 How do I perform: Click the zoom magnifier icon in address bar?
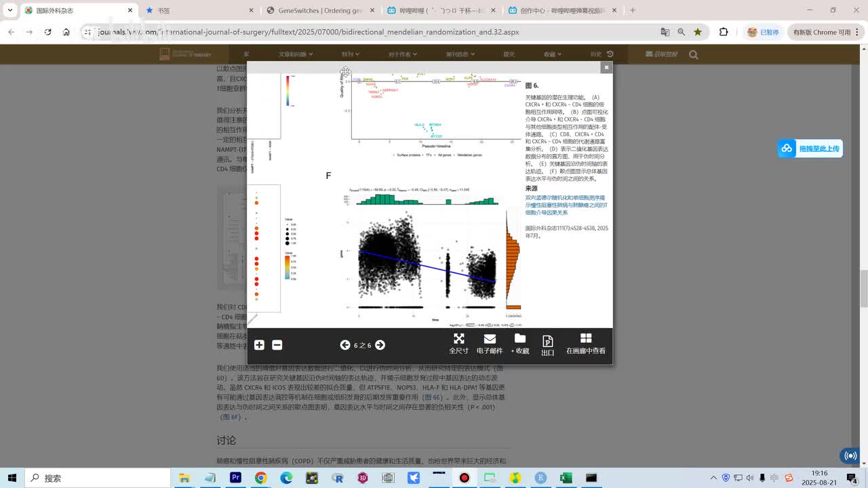(682, 32)
